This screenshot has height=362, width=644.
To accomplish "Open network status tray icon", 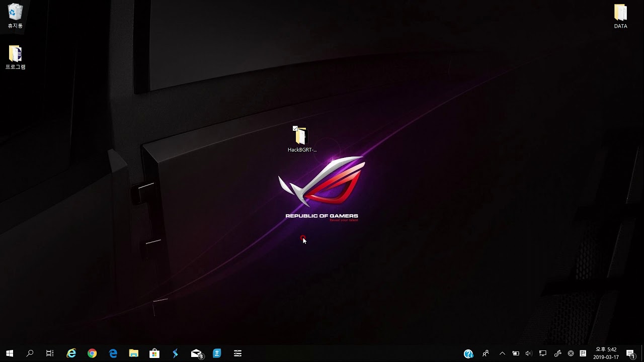I will tap(542, 353).
